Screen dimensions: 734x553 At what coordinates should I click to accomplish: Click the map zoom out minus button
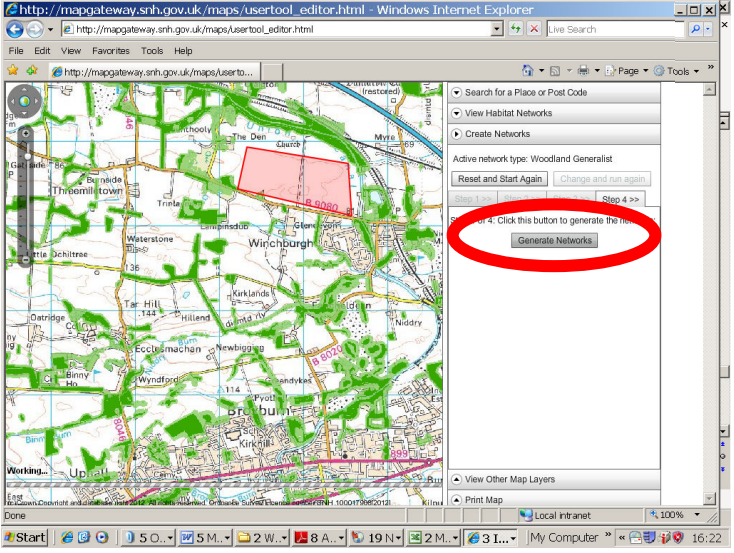point(26,259)
